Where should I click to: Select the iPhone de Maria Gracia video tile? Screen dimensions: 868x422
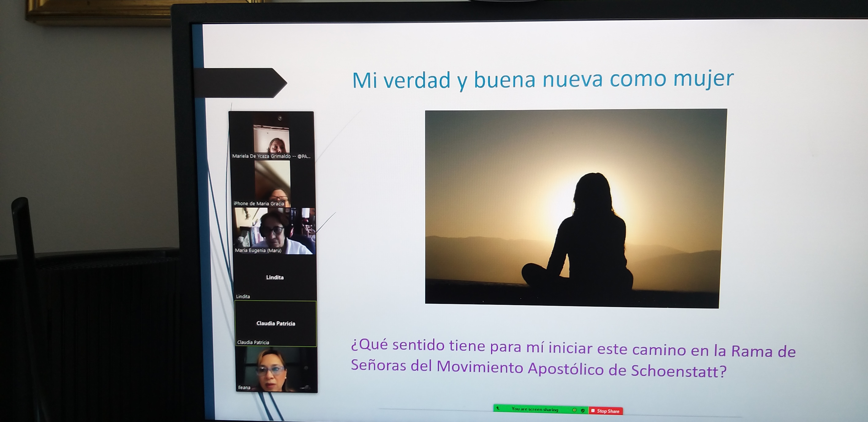click(x=272, y=184)
